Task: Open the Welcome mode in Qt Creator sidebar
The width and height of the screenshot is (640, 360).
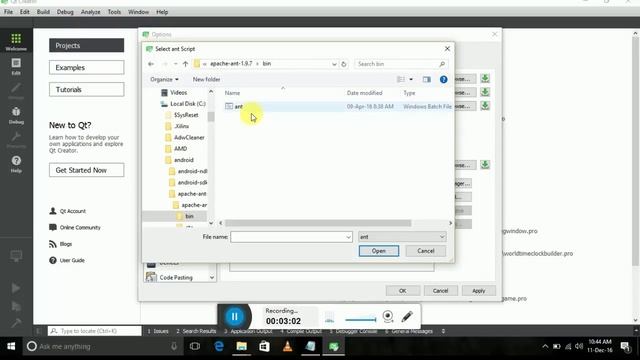Action: tap(16, 42)
